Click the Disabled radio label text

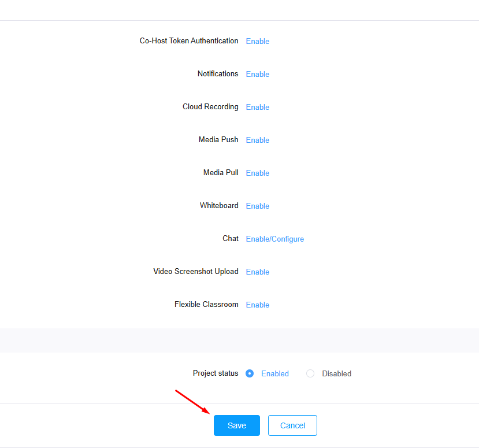pyautogui.click(x=337, y=374)
